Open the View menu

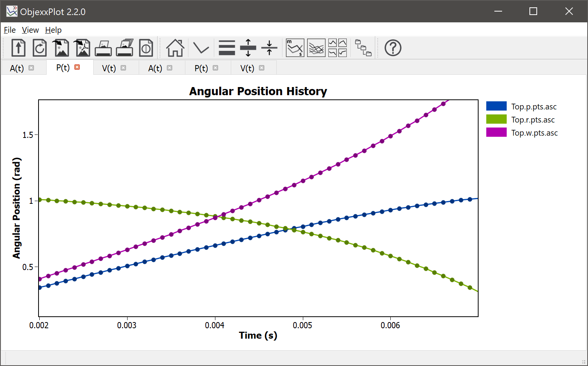point(30,30)
